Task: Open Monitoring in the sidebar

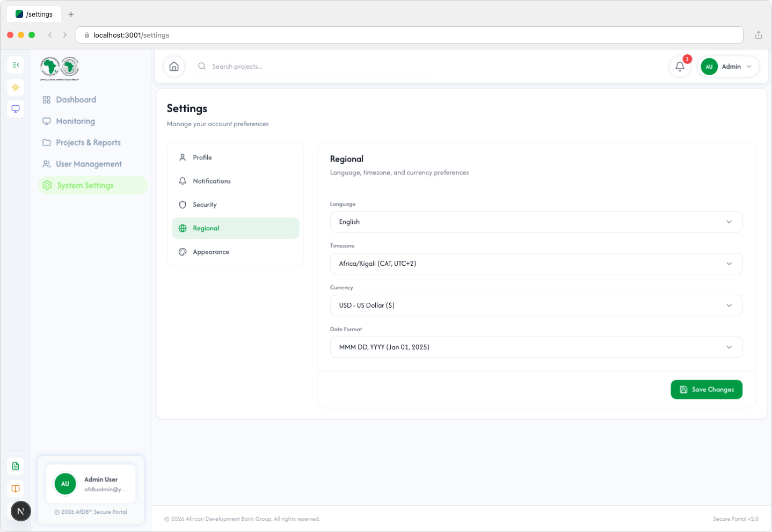Action: 92,121
